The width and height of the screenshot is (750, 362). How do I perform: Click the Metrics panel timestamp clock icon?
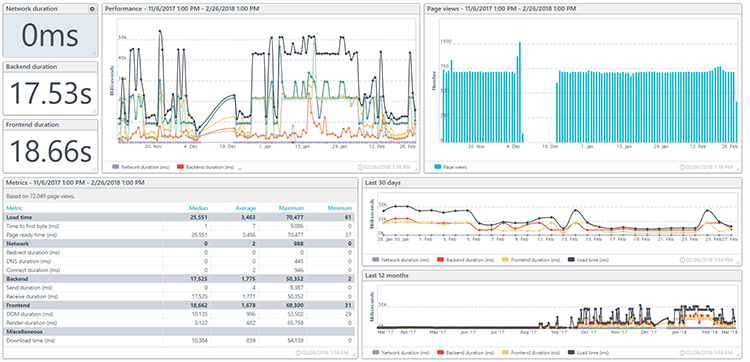(298, 353)
